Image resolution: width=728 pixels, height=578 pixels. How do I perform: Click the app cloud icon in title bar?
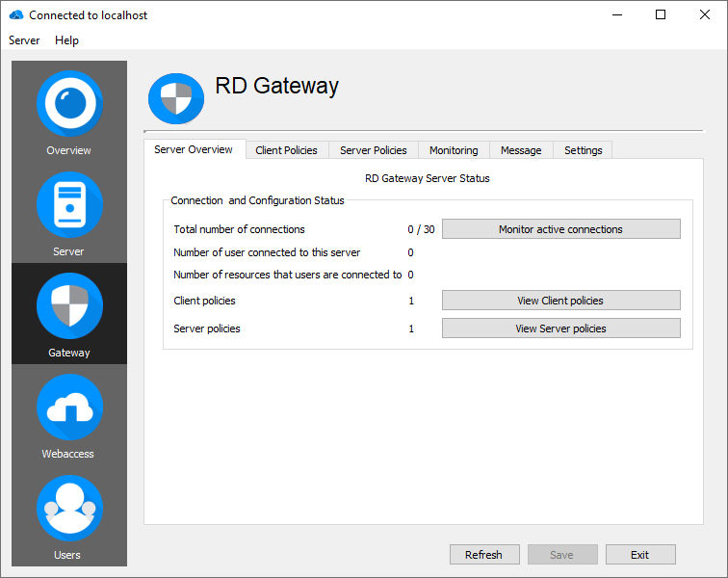pos(15,15)
